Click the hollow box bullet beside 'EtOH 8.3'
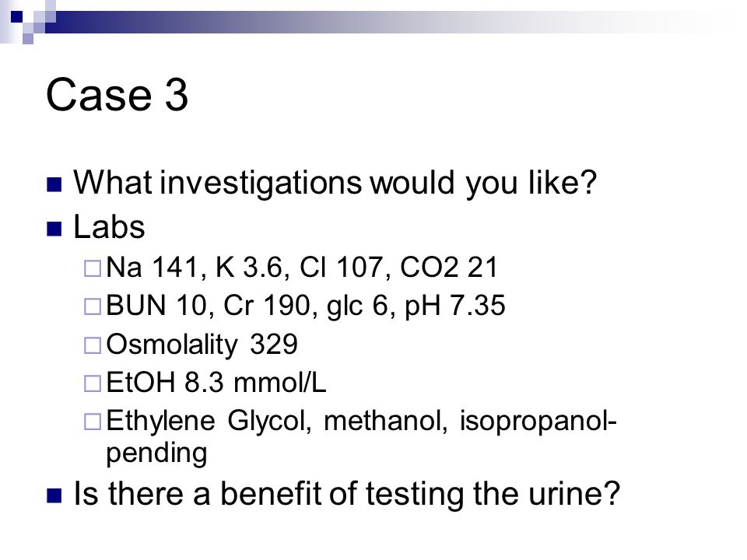747x560 pixels. pos(93,383)
